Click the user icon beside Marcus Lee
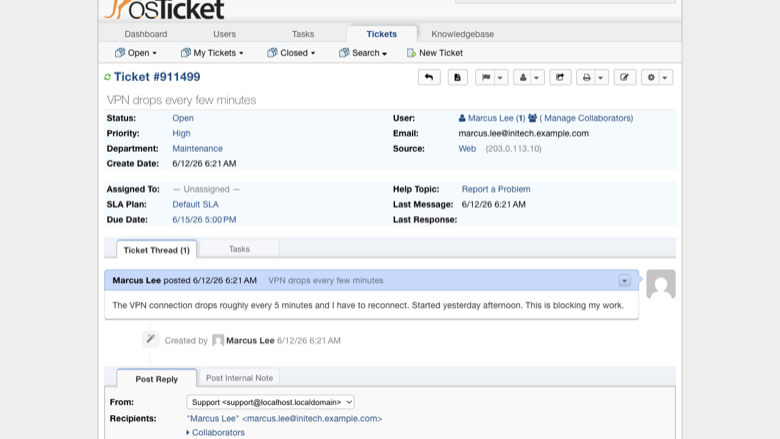The width and height of the screenshot is (780, 439). pyautogui.click(x=462, y=118)
